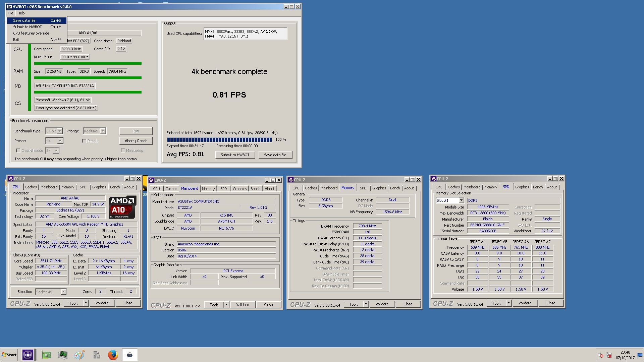Switch to Bench tab in SPD CPU-Z window

538,187
